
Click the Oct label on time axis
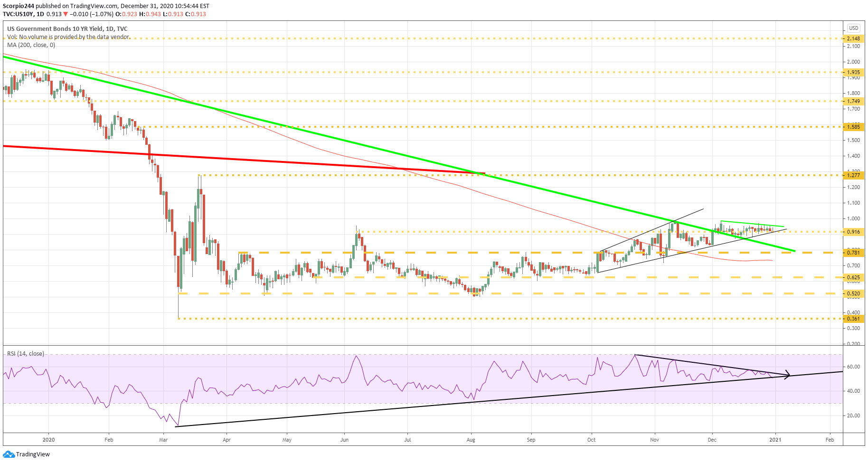591,440
